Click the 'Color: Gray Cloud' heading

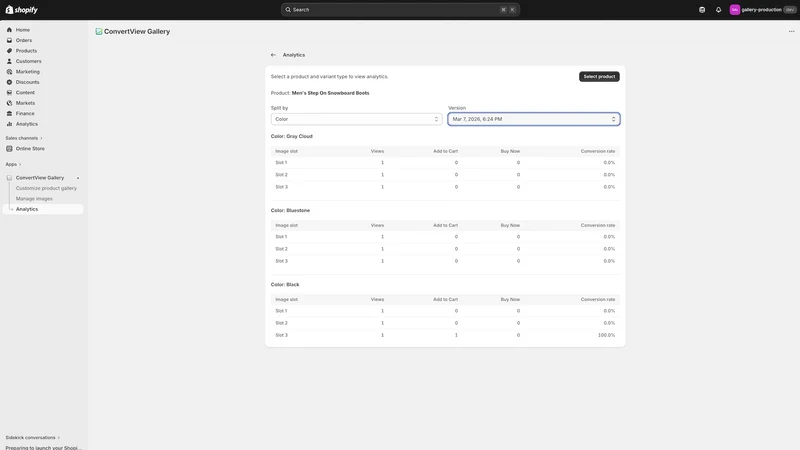[x=291, y=137]
